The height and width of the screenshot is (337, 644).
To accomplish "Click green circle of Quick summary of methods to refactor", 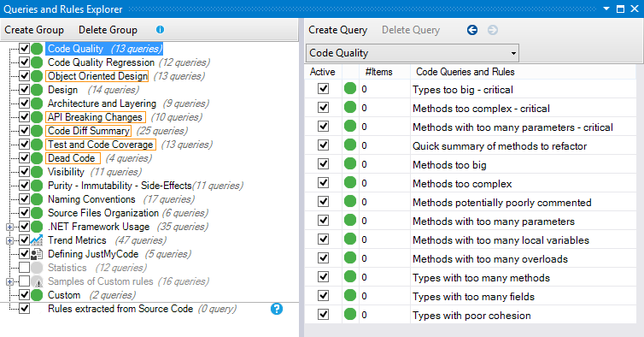I will click(350, 145).
